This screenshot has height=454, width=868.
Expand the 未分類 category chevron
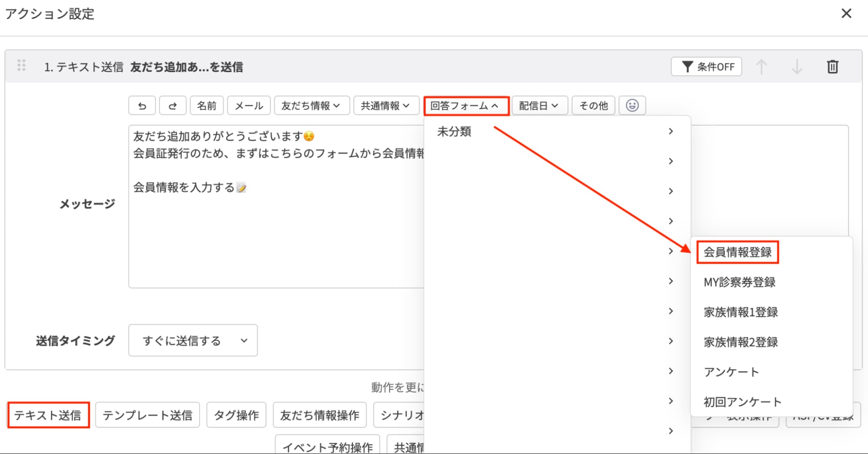(x=671, y=131)
